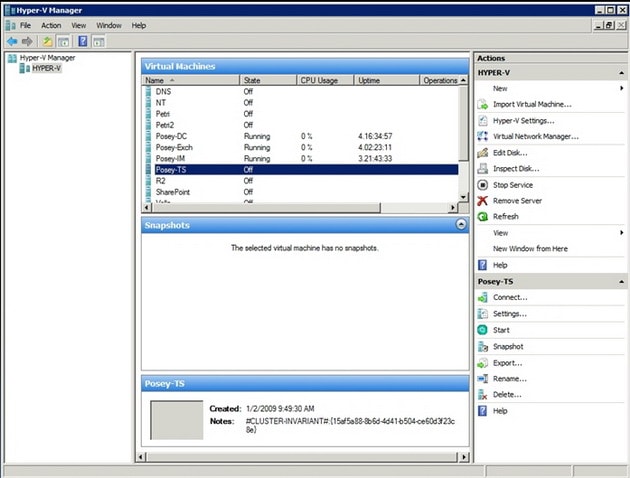Click center pane bottom scroll right arrow
This screenshot has height=478, width=630.
pyautogui.click(x=464, y=457)
